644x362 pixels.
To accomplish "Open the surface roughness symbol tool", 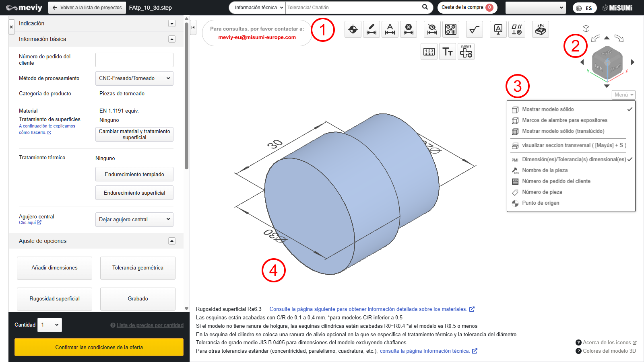I will coord(475,29).
